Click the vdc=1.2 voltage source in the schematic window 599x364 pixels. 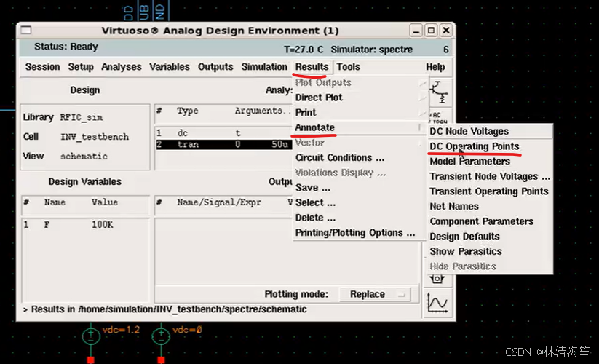91,336
